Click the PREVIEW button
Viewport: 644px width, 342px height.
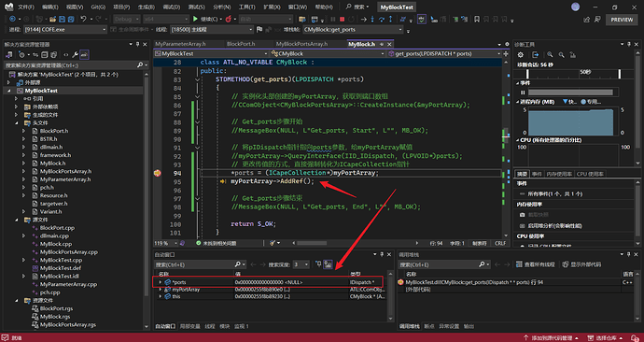point(622,20)
